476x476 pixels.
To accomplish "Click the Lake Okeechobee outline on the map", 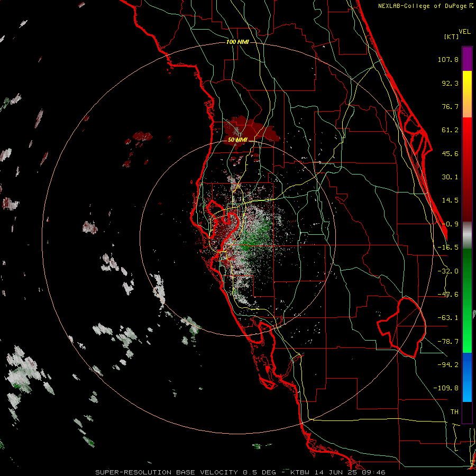I will pos(401,327).
